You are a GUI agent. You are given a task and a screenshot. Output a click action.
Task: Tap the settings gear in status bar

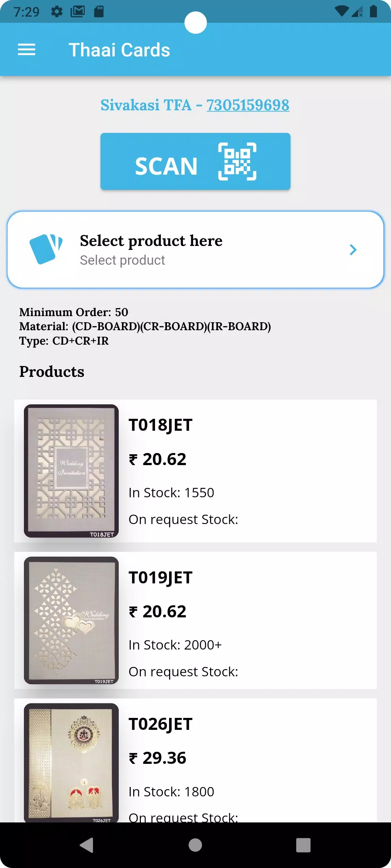point(57,12)
